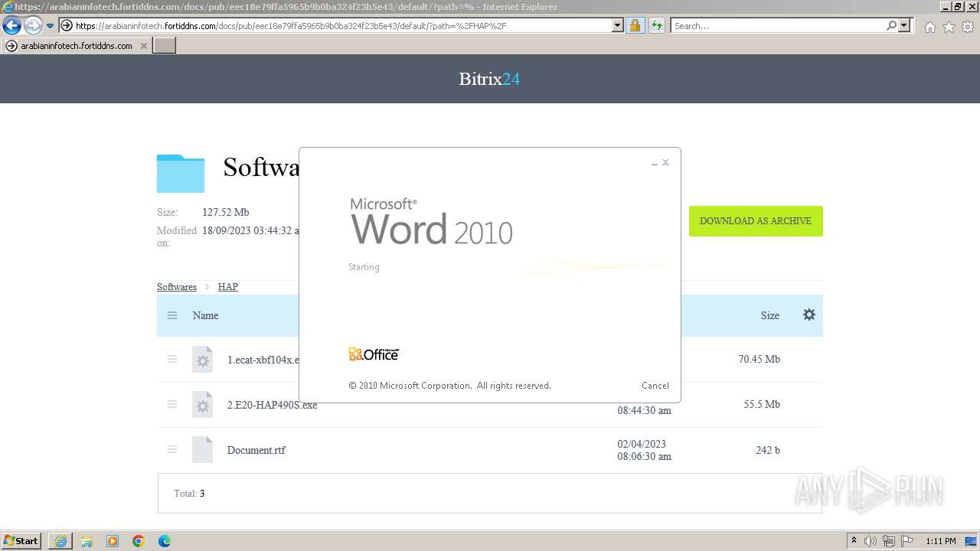Image resolution: width=980 pixels, height=551 pixels.
Task: Minimize the Word 2010 splash screen
Action: click(655, 163)
